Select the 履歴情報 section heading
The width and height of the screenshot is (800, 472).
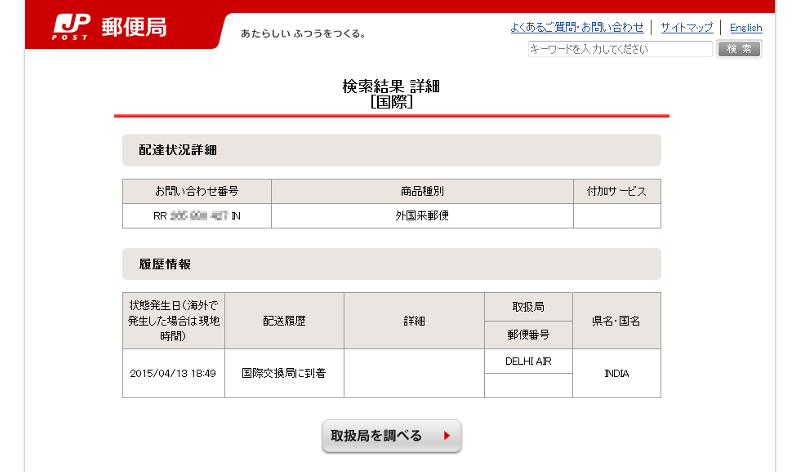click(x=165, y=264)
